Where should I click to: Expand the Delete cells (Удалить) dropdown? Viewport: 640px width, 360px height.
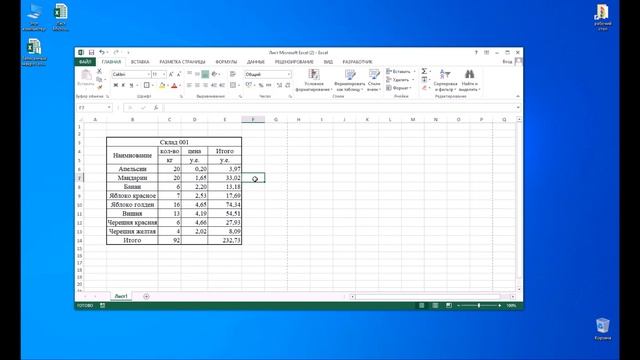[x=413, y=80]
